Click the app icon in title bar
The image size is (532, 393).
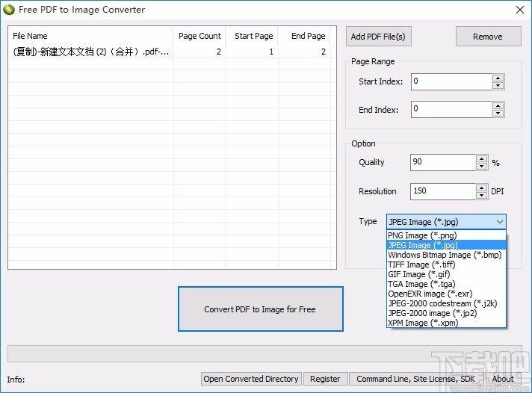(x=9, y=10)
